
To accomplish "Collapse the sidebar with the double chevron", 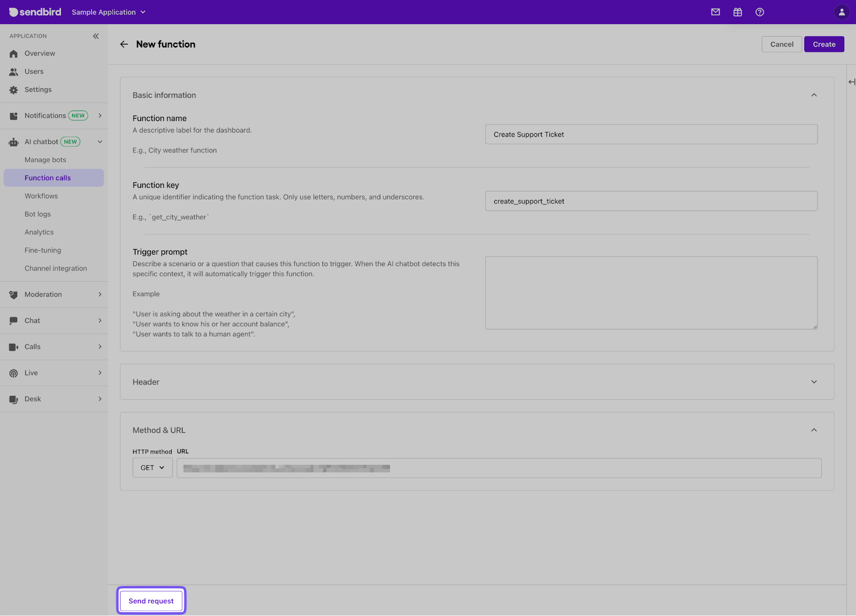I will point(96,36).
